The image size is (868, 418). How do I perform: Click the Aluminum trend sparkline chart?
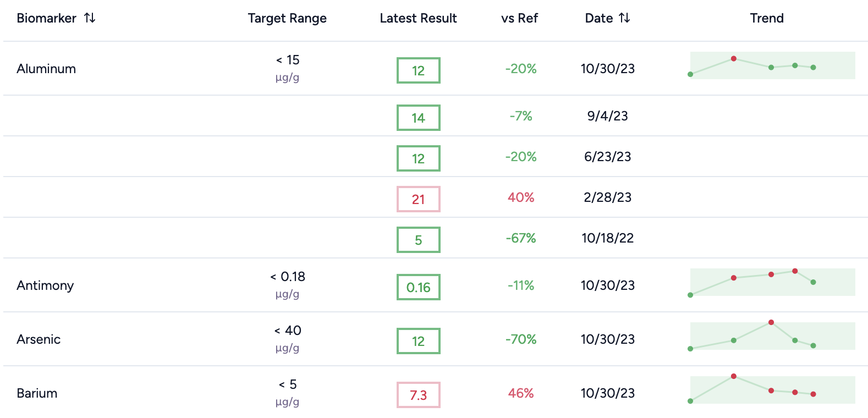(772, 65)
